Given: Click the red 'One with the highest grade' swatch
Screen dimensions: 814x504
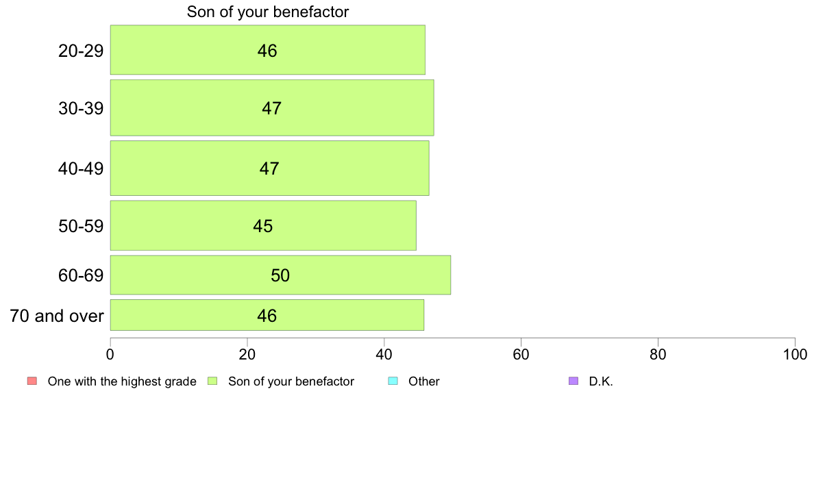Looking at the screenshot, I should (32, 381).
